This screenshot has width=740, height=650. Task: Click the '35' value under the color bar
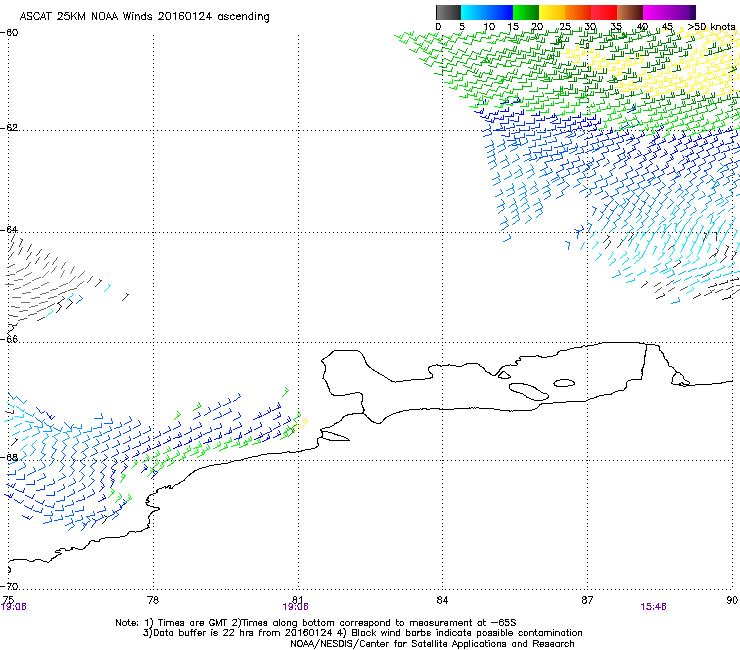click(616, 27)
